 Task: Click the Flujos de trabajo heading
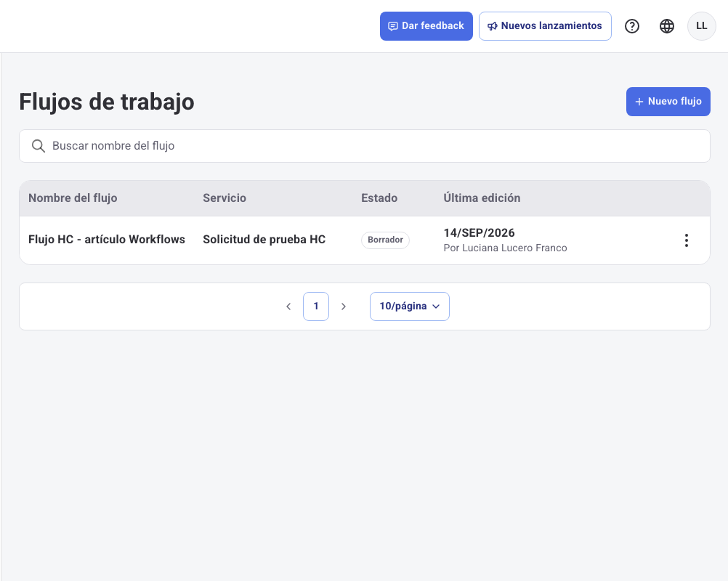click(x=107, y=102)
